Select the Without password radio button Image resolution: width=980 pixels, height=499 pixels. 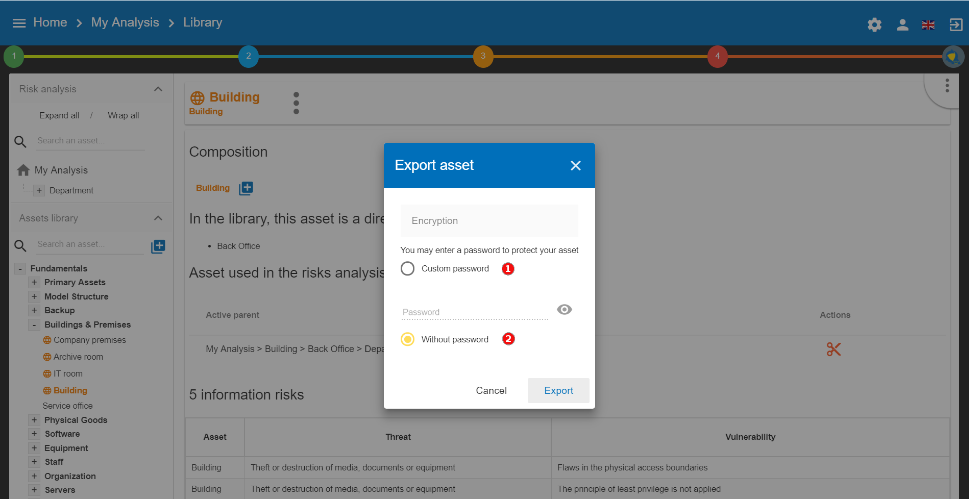(407, 339)
